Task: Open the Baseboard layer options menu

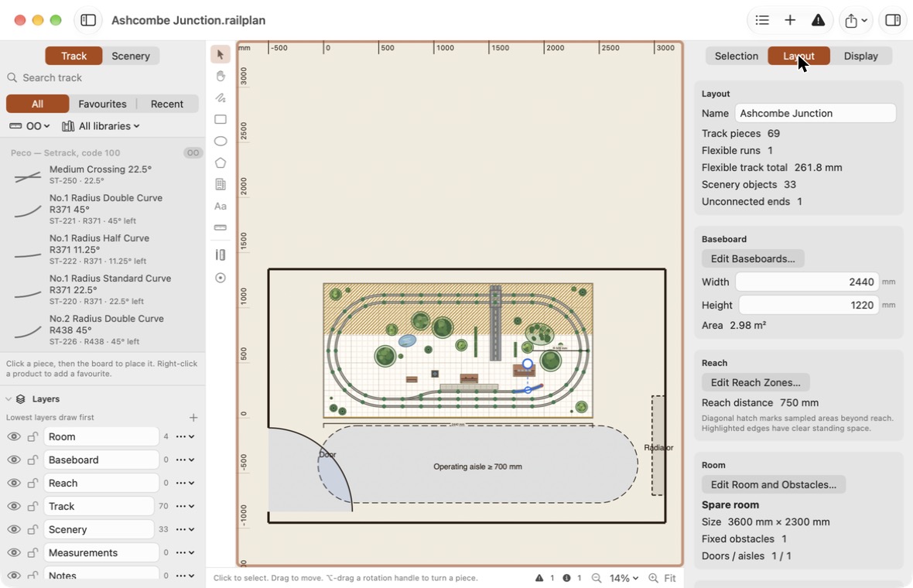Action: (185, 460)
